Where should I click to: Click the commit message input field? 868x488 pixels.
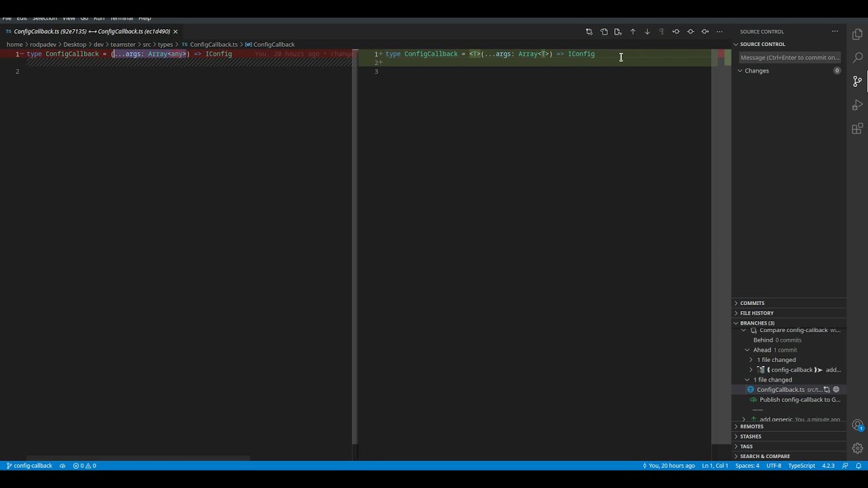[789, 58]
